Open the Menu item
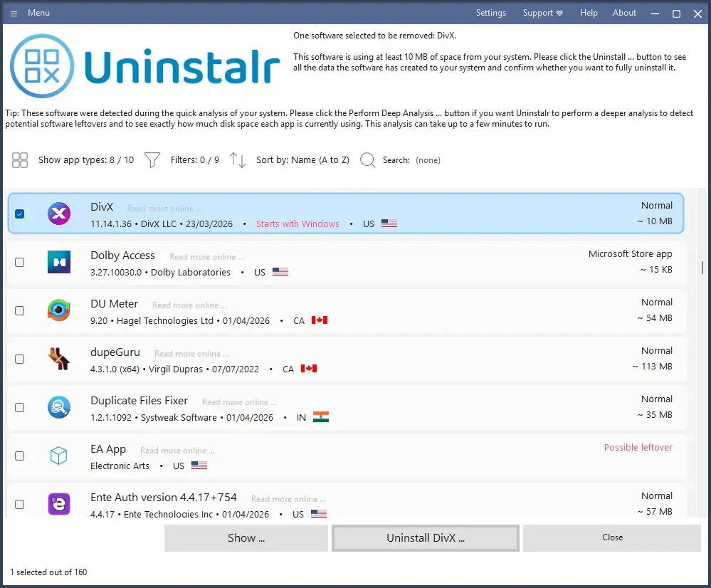Image resolution: width=711 pixels, height=588 pixels. coord(38,13)
